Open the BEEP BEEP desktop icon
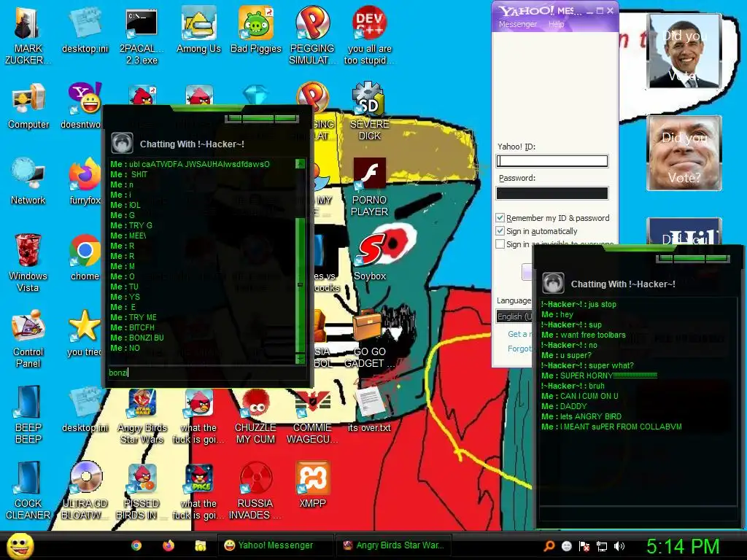747x560 pixels. [28, 413]
